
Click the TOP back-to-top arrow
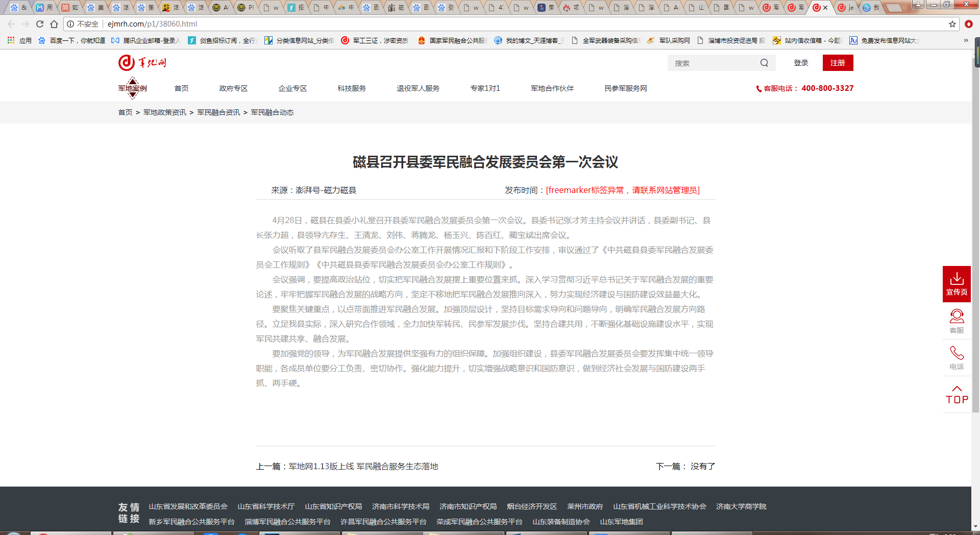point(957,395)
